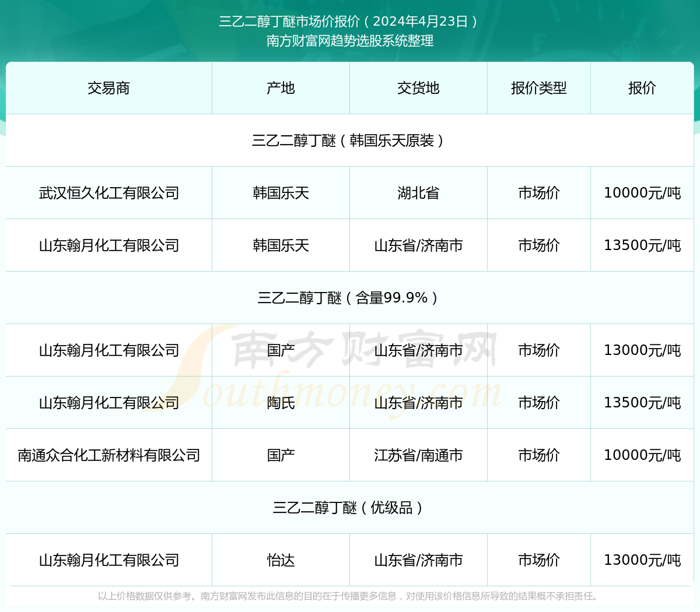The height and width of the screenshot is (612, 700).
Task: Click 韩国乐天 in the 山东翰月 row
Action: click(281, 245)
